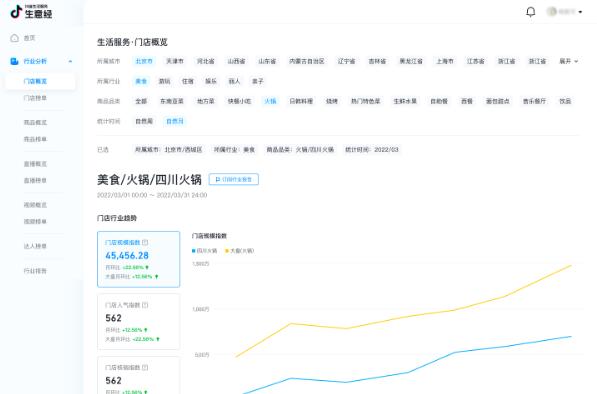This screenshot has width=597, height=394.
Task: Open 视频榜单 in the sidebar
Action: tap(35, 222)
